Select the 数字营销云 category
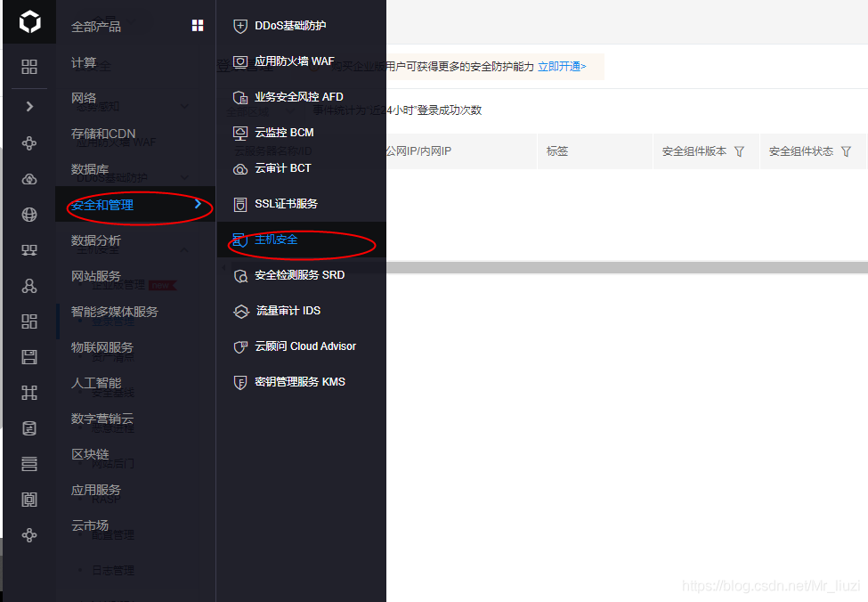The height and width of the screenshot is (602, 868). coord(101,419)
